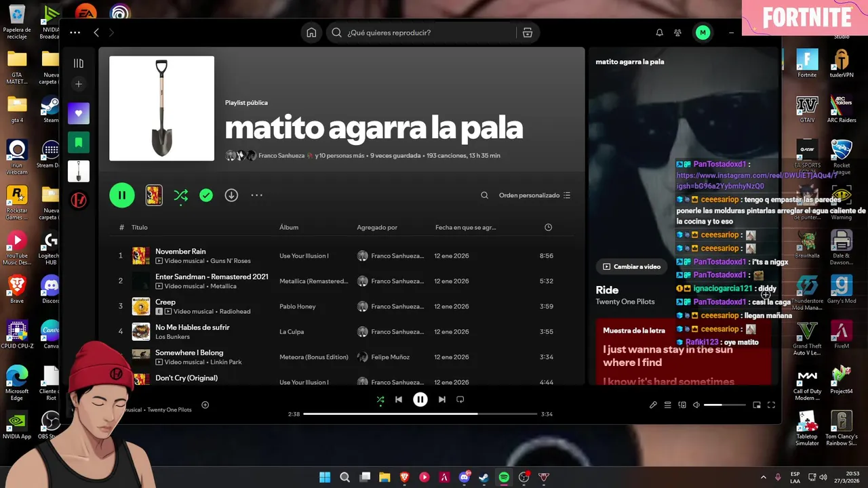Pause playback in the bottom player bar

tap(420, 400)
